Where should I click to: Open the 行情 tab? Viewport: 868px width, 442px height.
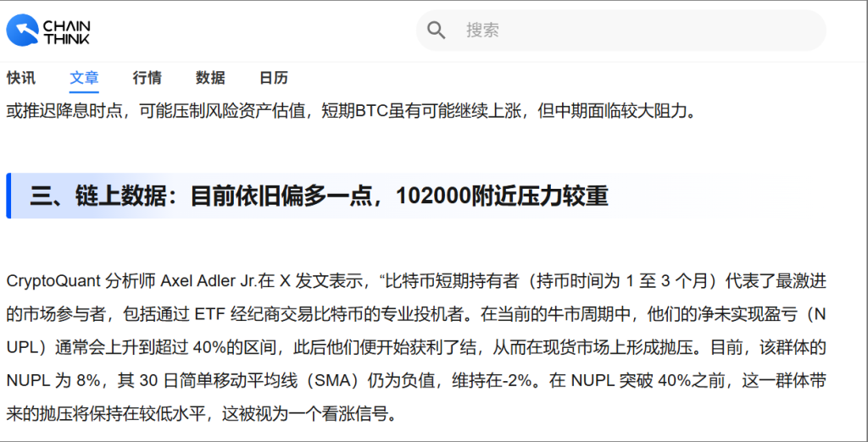[x=147, y=78]
